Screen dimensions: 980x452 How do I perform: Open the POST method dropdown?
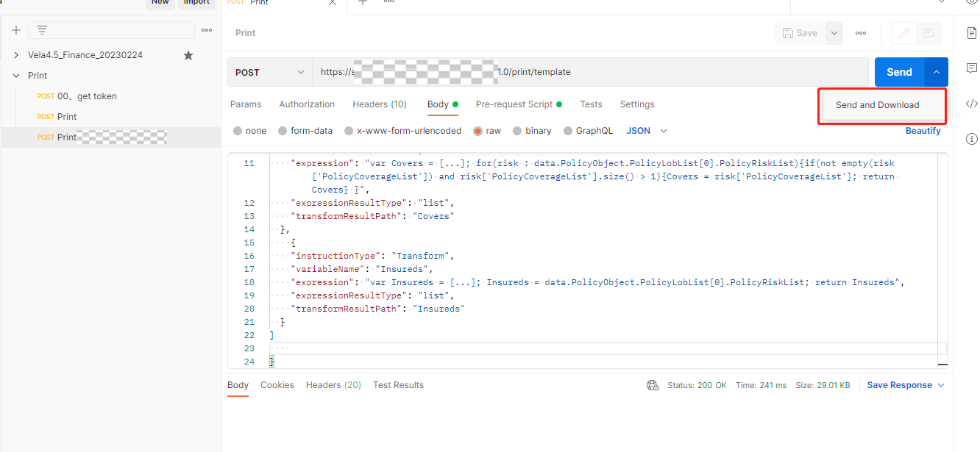[x=269, y=72]
